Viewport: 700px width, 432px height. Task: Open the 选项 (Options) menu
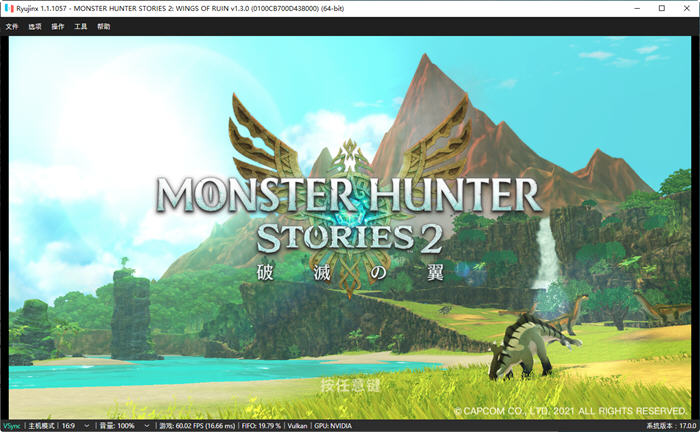click(x=35, y=27)
